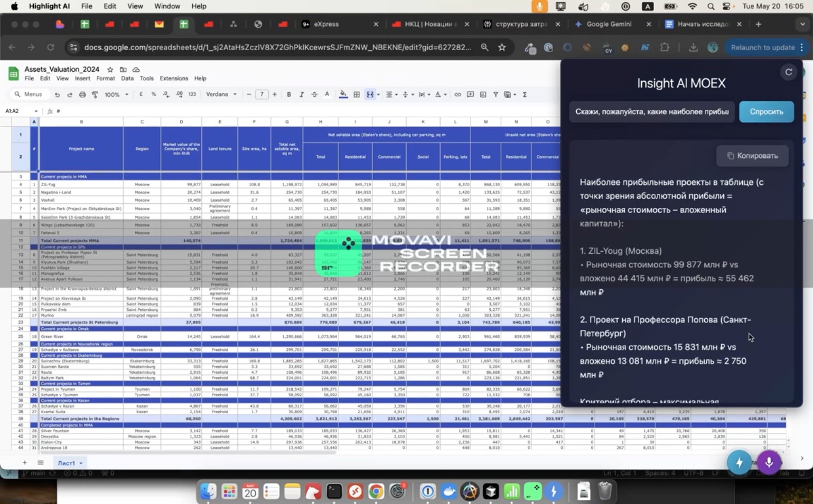Click the Insert comment icon

click(x=470, y=94)
